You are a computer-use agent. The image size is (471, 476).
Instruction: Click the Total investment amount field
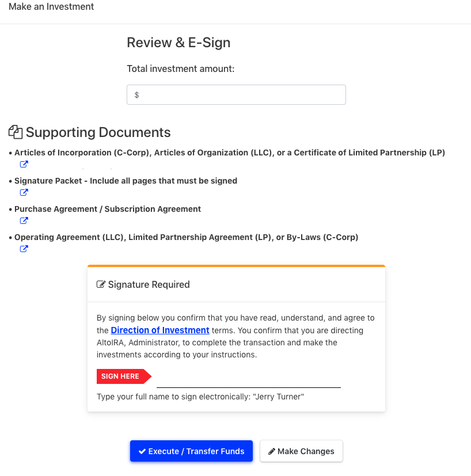236,95
